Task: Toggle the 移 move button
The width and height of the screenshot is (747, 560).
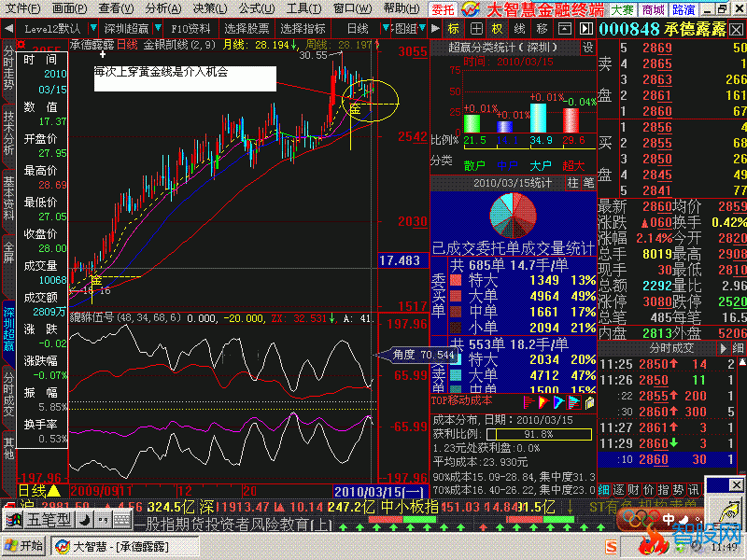Action: point(542,29)
